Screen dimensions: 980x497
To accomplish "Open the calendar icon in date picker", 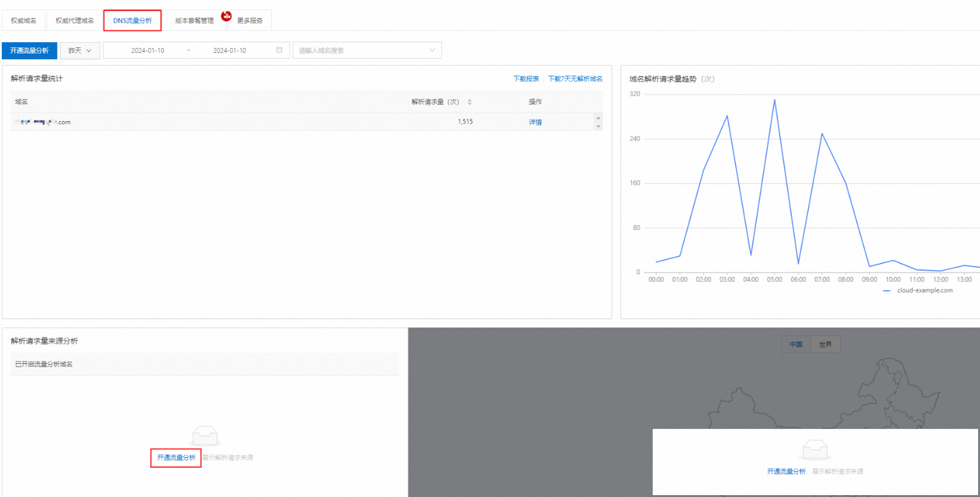I will [x=279, y=50].
